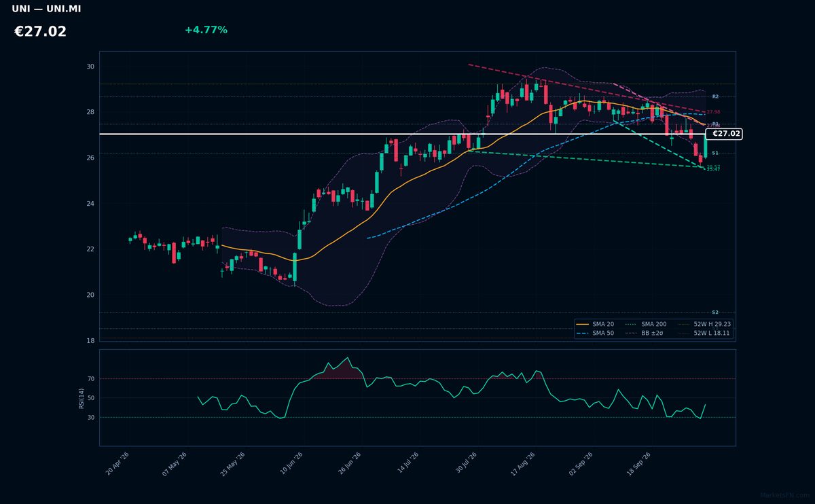This screenshot has height=504, width=815.
Task: Click the RSI 30 level label
Action: [x=90, y=417]
